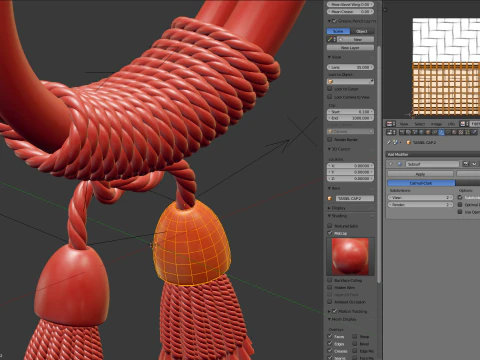Select Catmull-Clark subdivision type
The width and height of the screenshot is (480, 360).
point(421,183)
